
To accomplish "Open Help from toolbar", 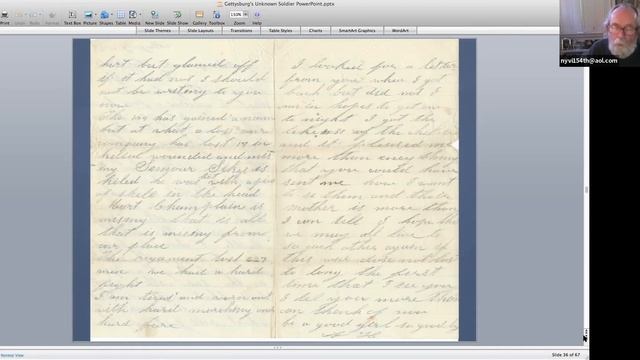I will pos(257,15).
